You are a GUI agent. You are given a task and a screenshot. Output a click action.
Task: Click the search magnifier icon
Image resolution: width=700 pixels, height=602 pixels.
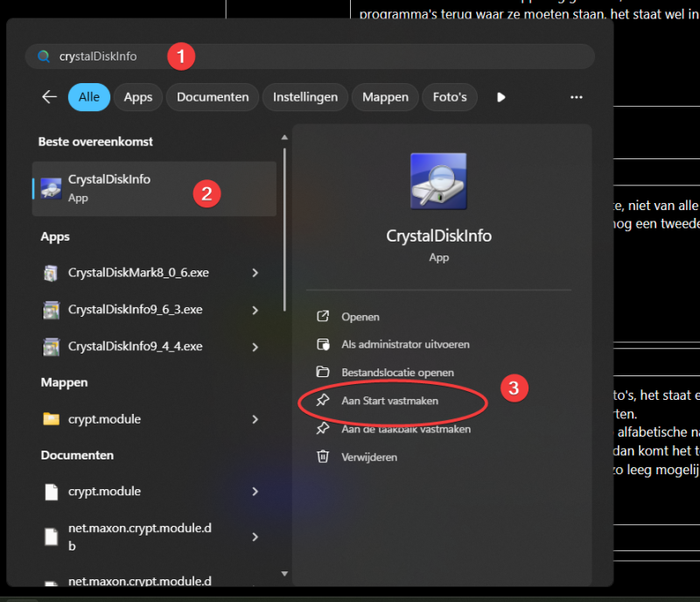(44, 57)
